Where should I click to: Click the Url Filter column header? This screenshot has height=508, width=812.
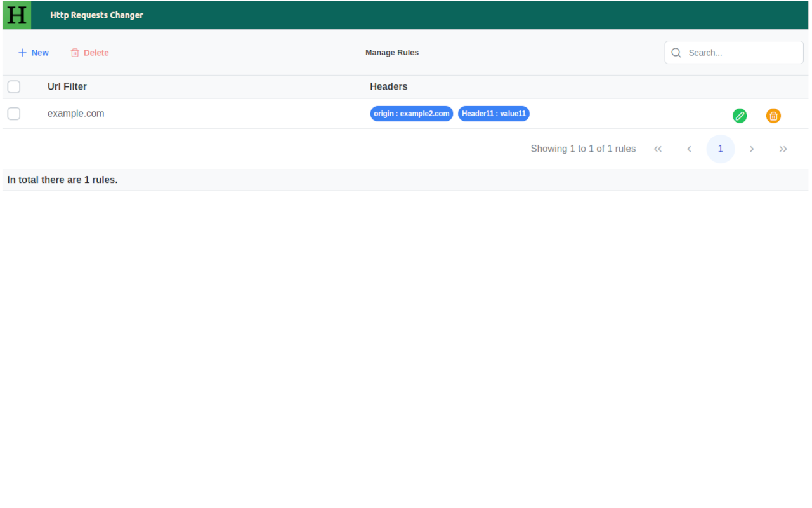67,86
